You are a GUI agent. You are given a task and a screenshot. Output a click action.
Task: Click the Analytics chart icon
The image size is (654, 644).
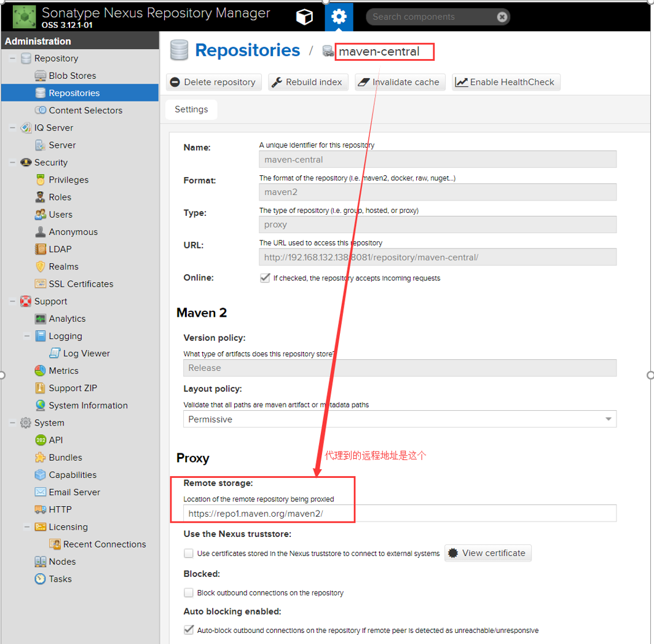click(41, 319)
